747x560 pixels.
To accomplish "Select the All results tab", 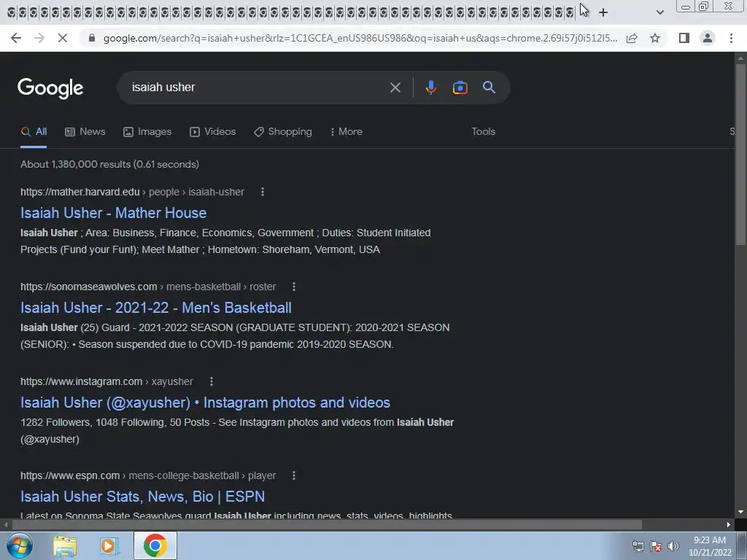I will point(34,132).
